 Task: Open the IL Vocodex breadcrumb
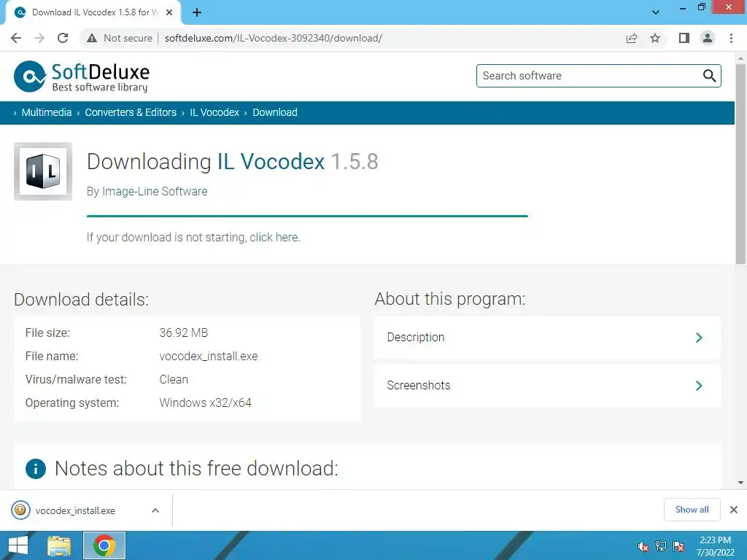pyautogui.click(x=214, y=112)
